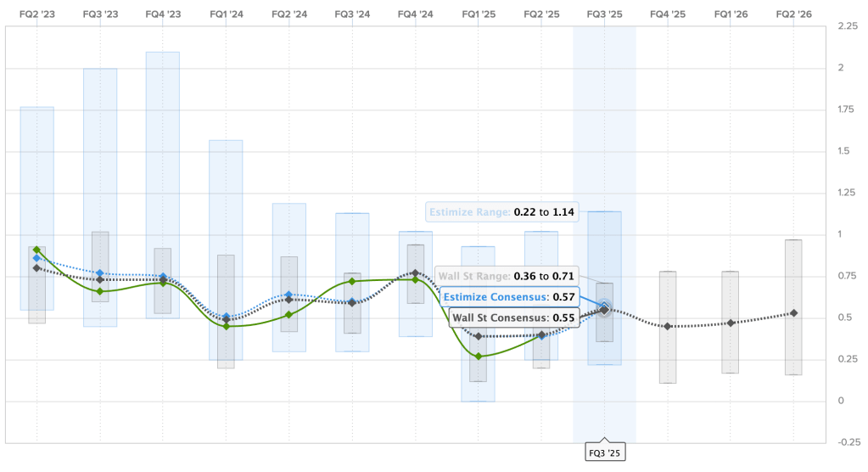Select the FQ1 '24 label on the top axis

(226, 14)
